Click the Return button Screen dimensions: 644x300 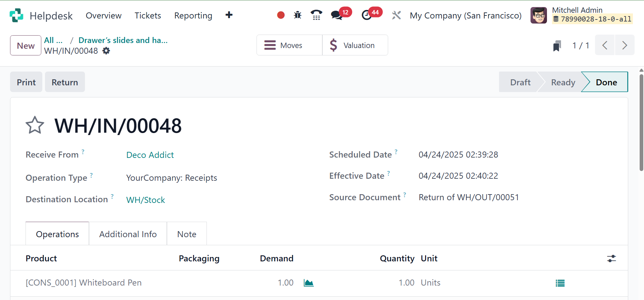[x=64, y=82]
